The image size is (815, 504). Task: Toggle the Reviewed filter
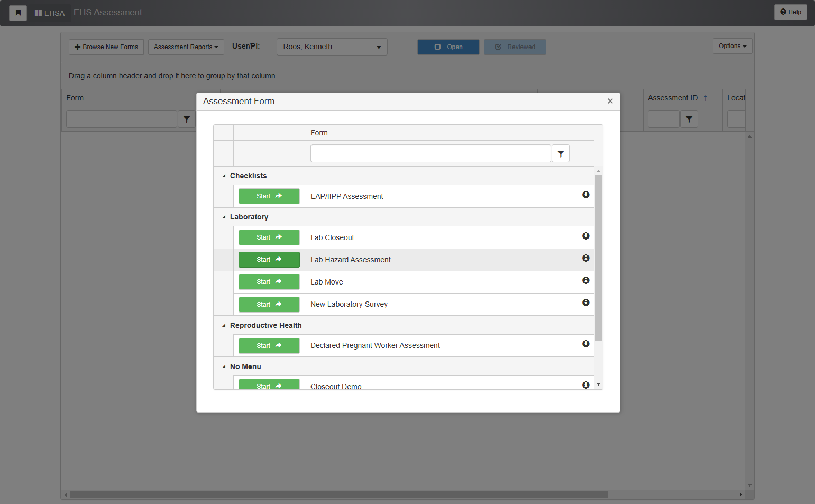(515, 47)
